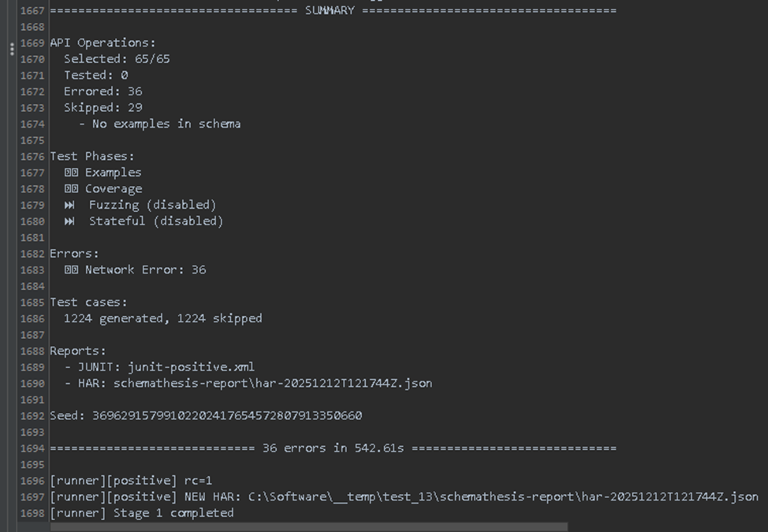768x532 pixels.
Task: Click the '36 errors in 542.61s' footer text
Action: click(333, 448)
